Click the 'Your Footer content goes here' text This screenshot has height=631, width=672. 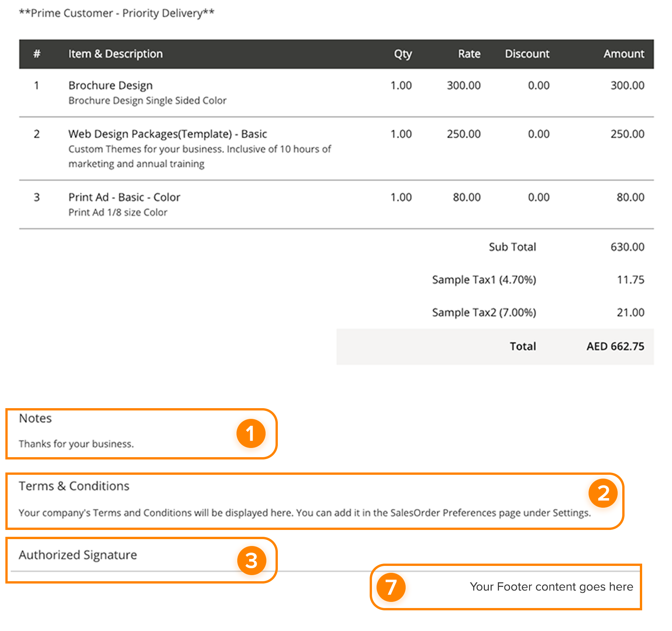pos(551,587)
